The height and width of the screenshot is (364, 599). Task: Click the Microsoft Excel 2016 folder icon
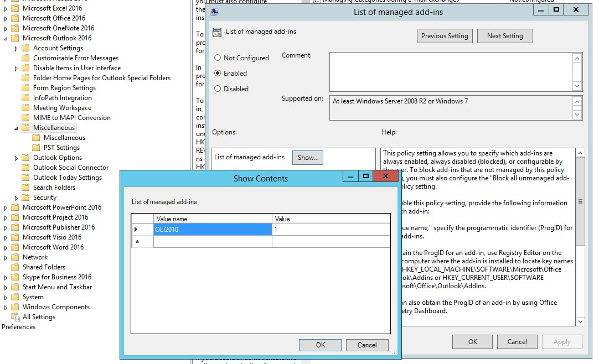tap(16, 8)
